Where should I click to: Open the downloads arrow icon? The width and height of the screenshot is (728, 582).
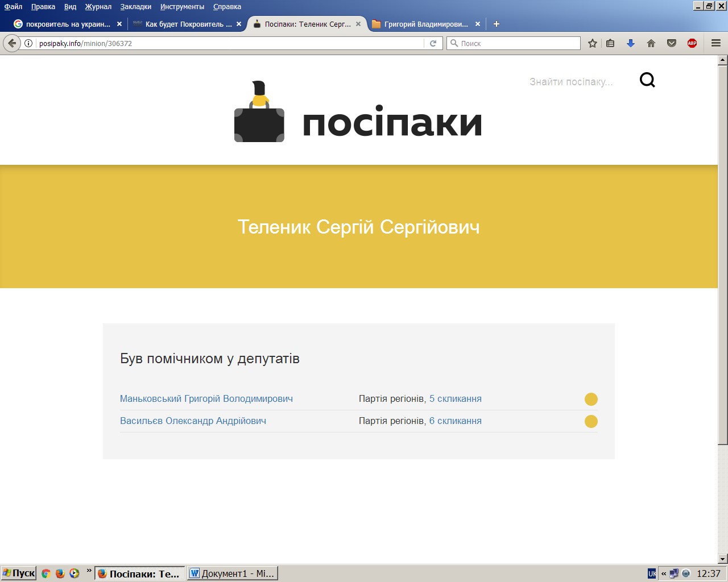[631, 43]
